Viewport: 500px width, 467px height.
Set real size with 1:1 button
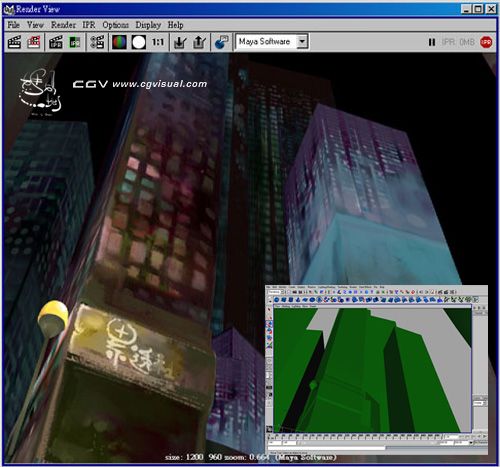coord(158,42)
